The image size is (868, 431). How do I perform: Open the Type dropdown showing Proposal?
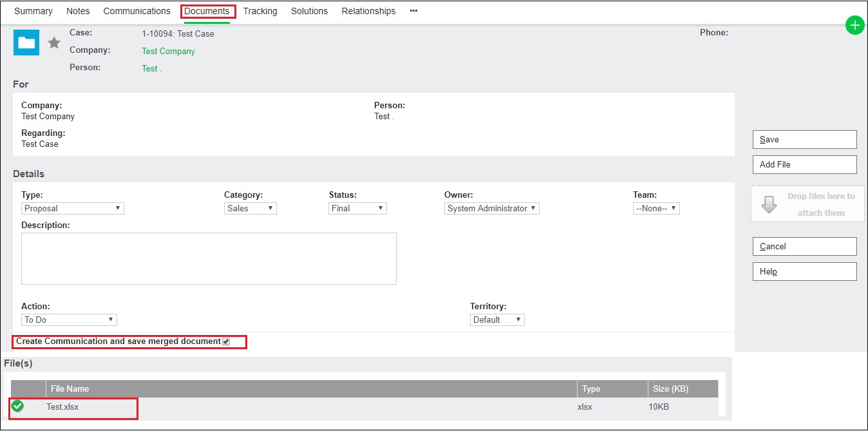[x=73, y=209]
